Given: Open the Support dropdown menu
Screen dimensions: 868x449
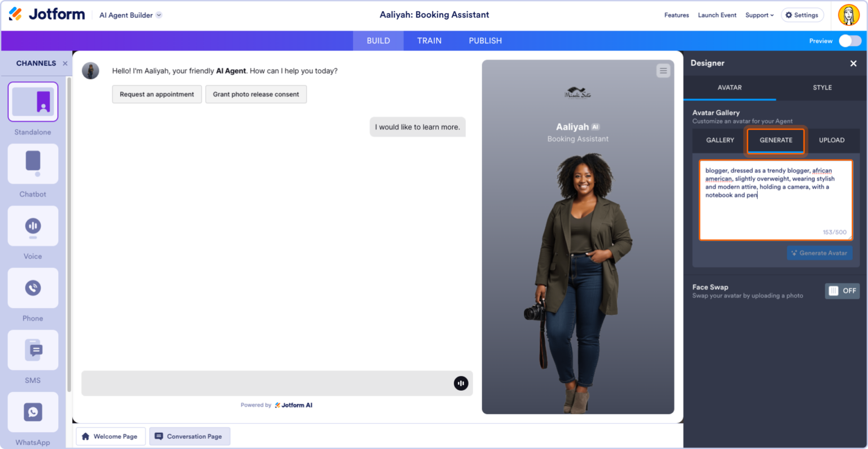Looking at the screenshot, I should point(759,15).
